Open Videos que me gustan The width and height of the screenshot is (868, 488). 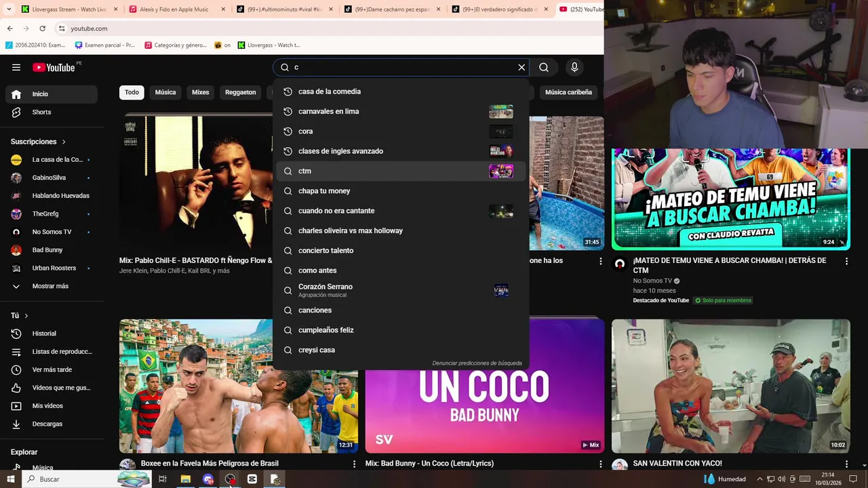pyautogui.click(x=52, y=388)
